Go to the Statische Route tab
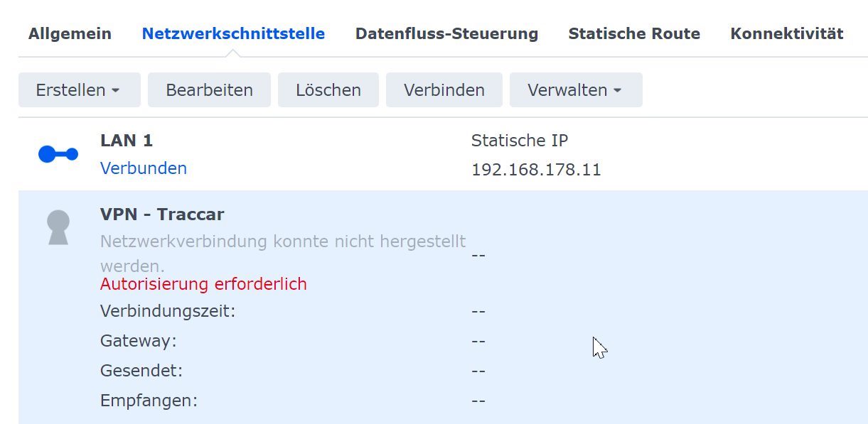 click(634, 33)
